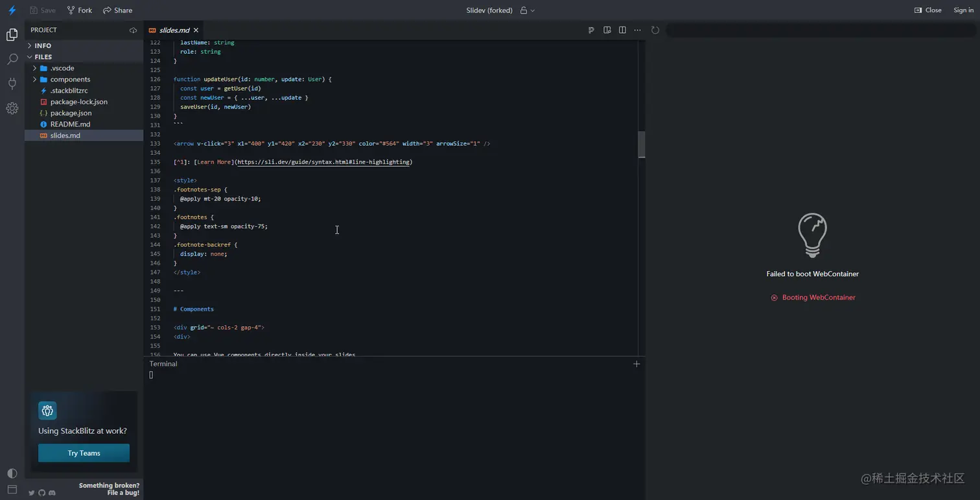980x500 pixels.
Task: Click the Try Teams button
Action: [84, 453]
